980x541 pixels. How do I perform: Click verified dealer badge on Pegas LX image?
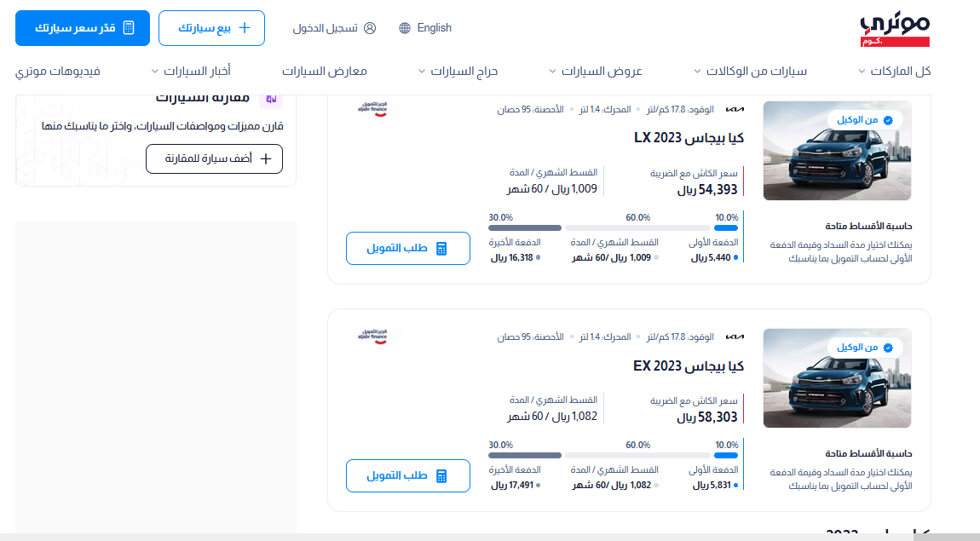(x=864, y=120)
